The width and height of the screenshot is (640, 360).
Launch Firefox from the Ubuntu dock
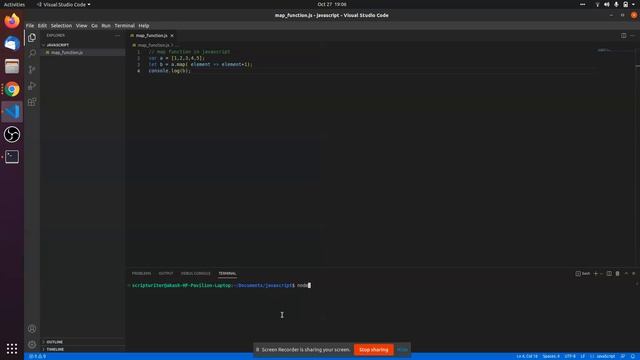[12, 20]
